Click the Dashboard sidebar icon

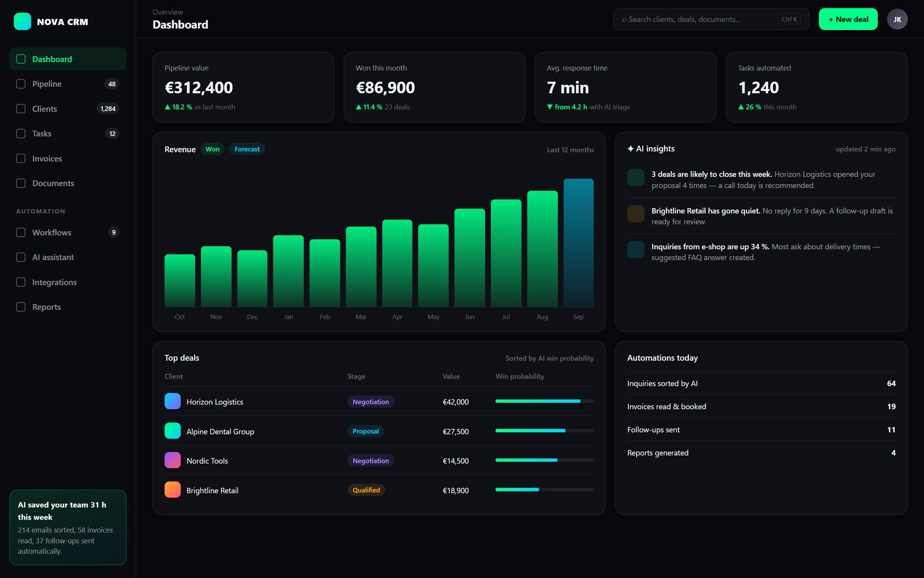21,59
